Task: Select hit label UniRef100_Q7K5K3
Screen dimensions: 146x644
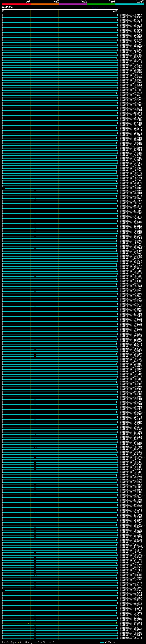Action: (131, 27)
